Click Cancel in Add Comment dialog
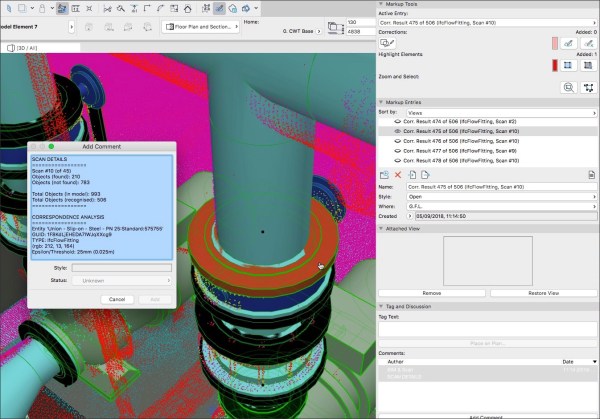Viewport: 600px width, 419px height. (116, 299)
